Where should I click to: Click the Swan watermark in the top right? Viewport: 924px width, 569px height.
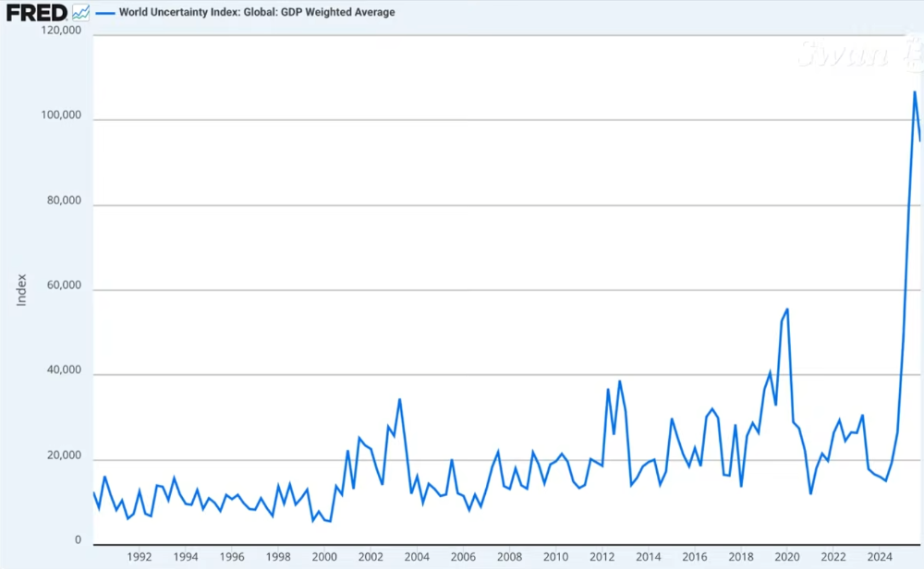coord(859,53)
